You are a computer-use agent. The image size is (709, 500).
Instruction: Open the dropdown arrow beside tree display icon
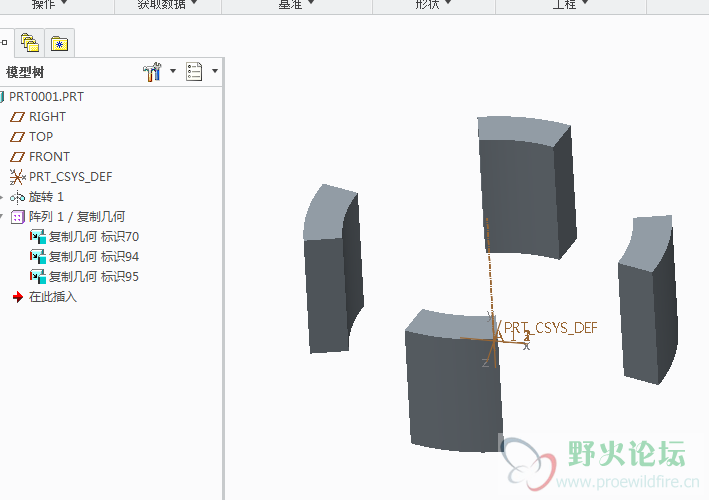(x=214, y=72)
